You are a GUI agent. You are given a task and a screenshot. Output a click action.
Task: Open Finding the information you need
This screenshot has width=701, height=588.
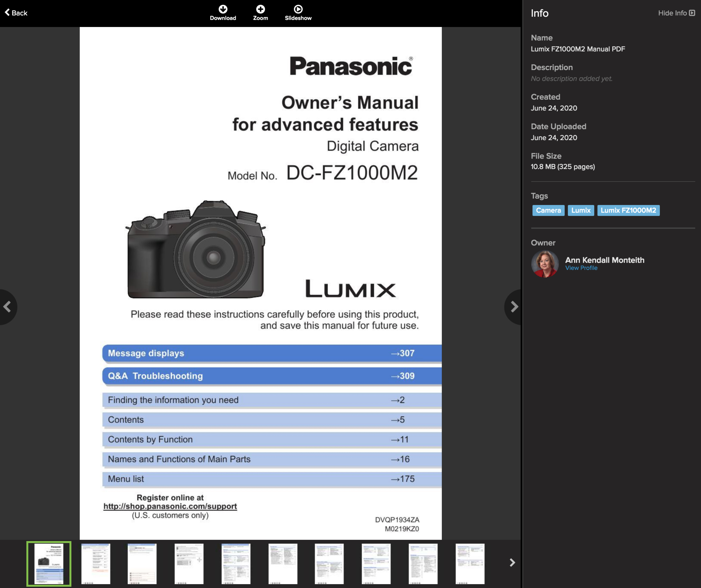click(x=272, y=400)
